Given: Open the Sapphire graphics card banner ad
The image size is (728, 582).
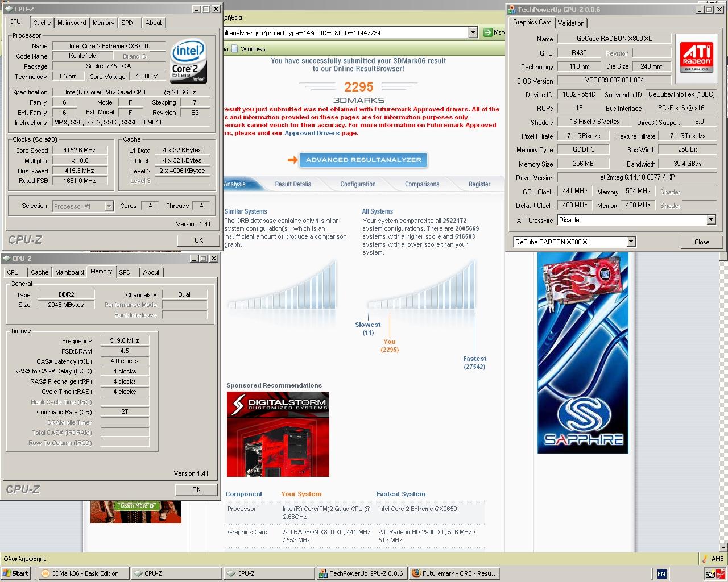Looking at the screenshot, I should tap(583, 353).
